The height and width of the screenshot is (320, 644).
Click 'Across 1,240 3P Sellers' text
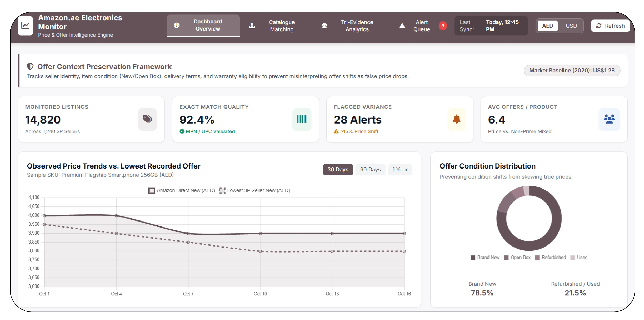52,131
